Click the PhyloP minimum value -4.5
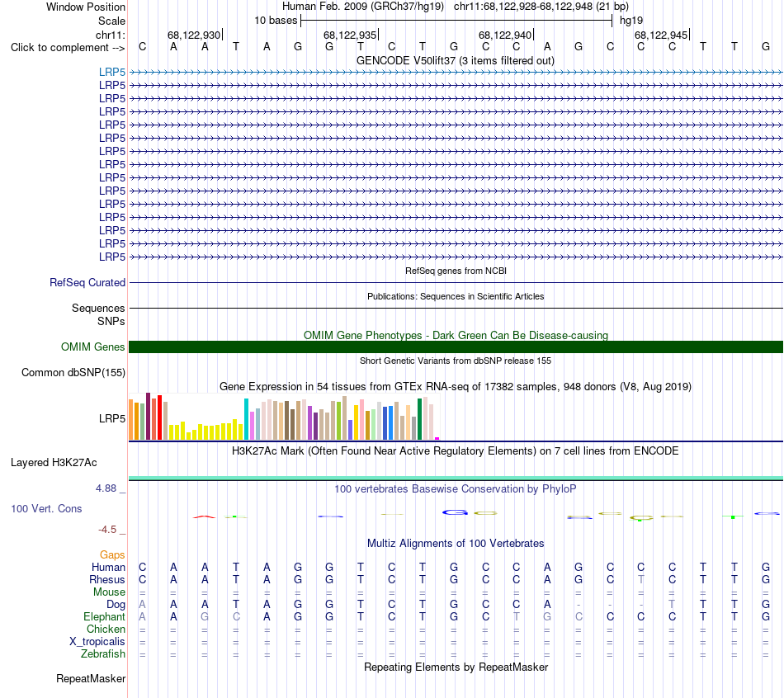This screenshot has height=698, width=784. (x=107, y=530)
